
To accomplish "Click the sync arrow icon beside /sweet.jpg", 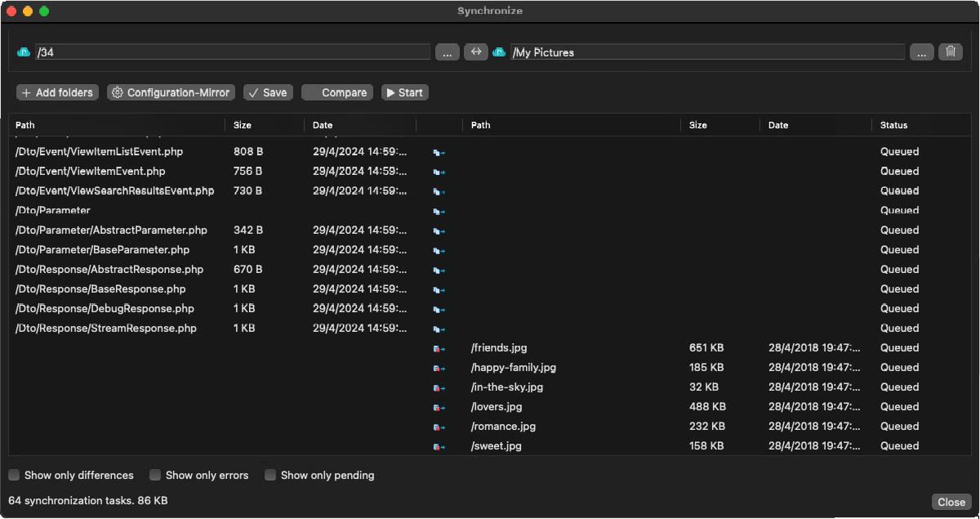I will coord(438,445).
